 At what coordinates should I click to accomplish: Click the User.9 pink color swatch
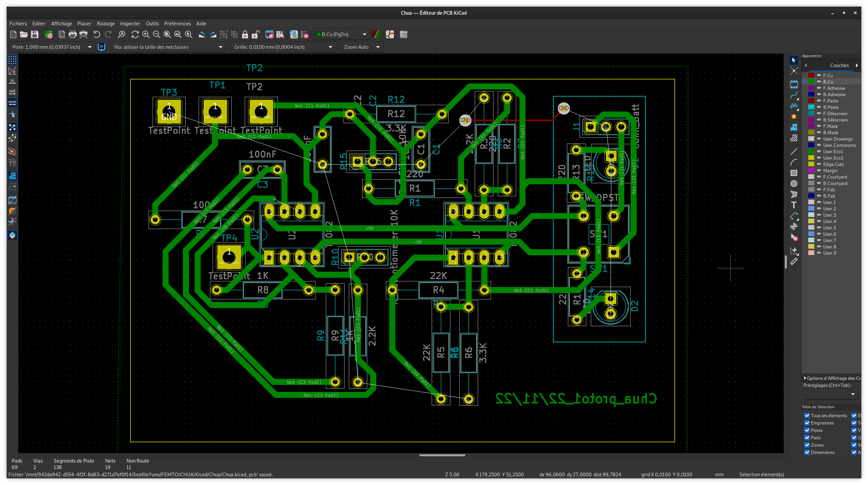pos(811,253)
